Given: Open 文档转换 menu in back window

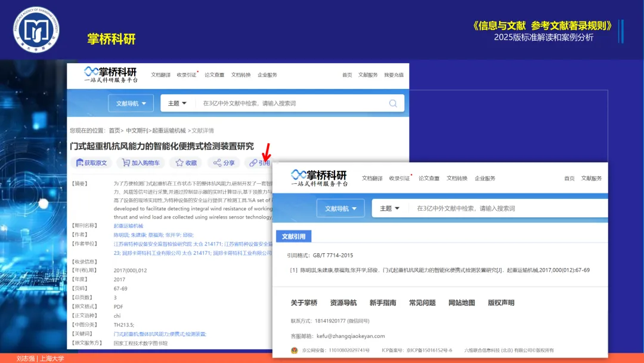Looking at the screenshot, I should 241,75.
